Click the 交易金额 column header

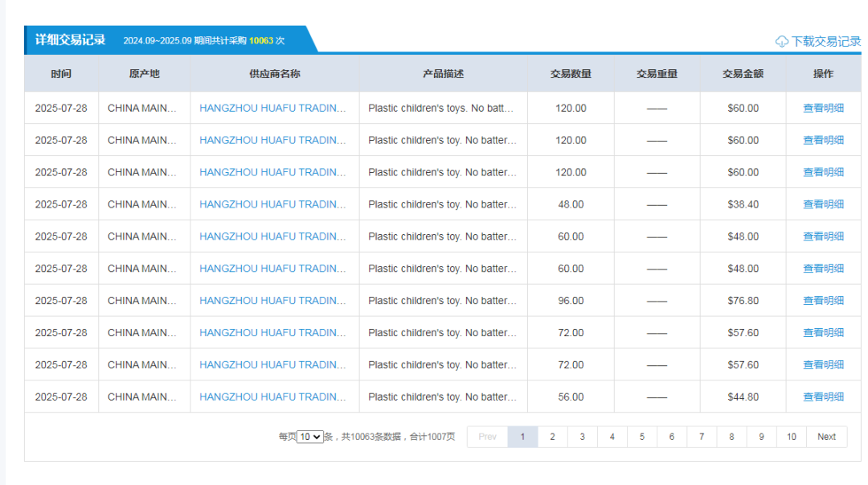tap(743, 74)
